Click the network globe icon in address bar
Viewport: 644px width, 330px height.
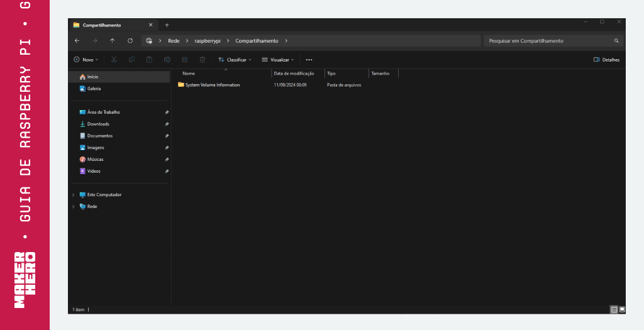149,41
